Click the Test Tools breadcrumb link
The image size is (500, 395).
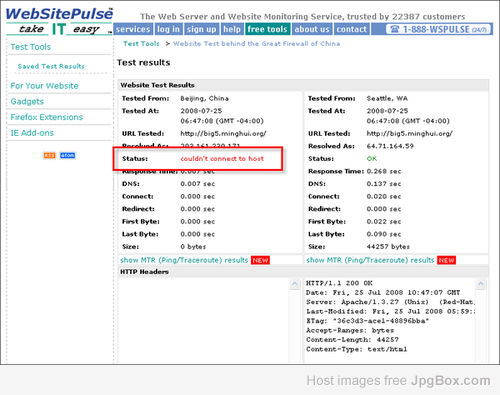click(x=141, y=44)
